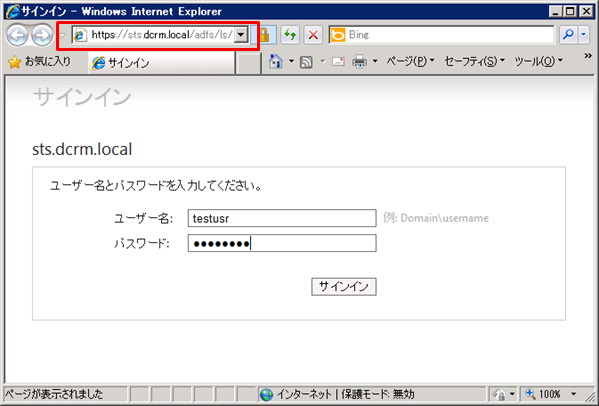Click the red Stop loading icon
Image resolution: width=599 pixels, height=406 pixels.
point(313,35)
